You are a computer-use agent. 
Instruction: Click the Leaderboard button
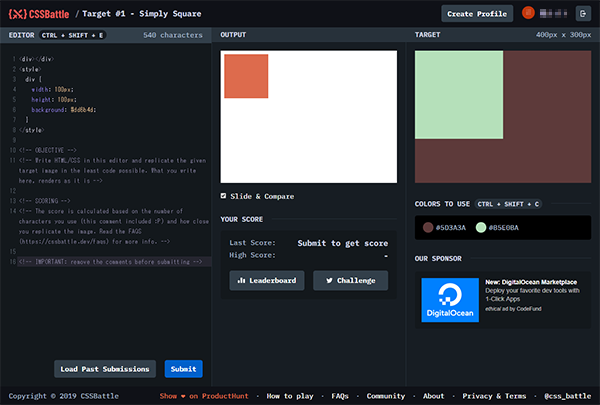pos(267,281)
